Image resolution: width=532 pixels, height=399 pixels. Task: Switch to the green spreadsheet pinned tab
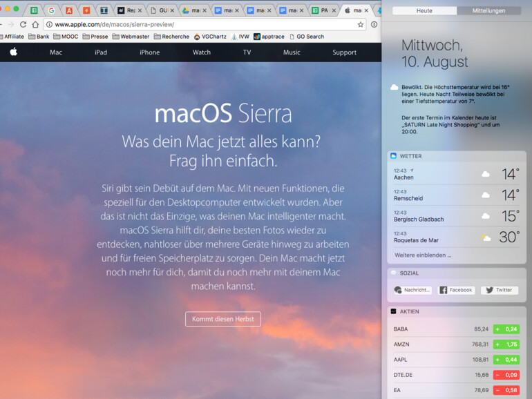(x=34, y=10)
